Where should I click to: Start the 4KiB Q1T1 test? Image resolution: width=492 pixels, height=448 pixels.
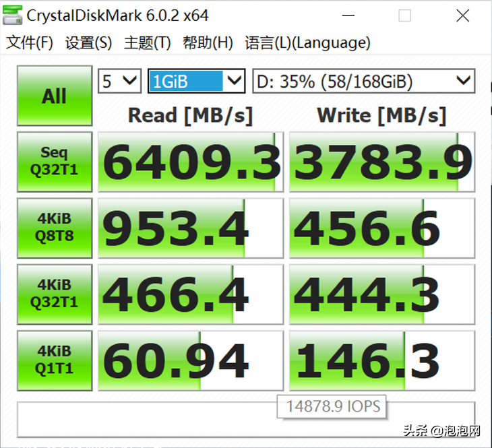55,360
